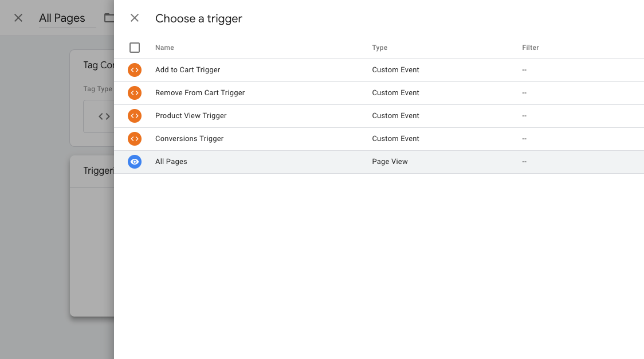Click the folder icon beside All Pages title
Screen dimensions: 644x359
pos(109,18)
